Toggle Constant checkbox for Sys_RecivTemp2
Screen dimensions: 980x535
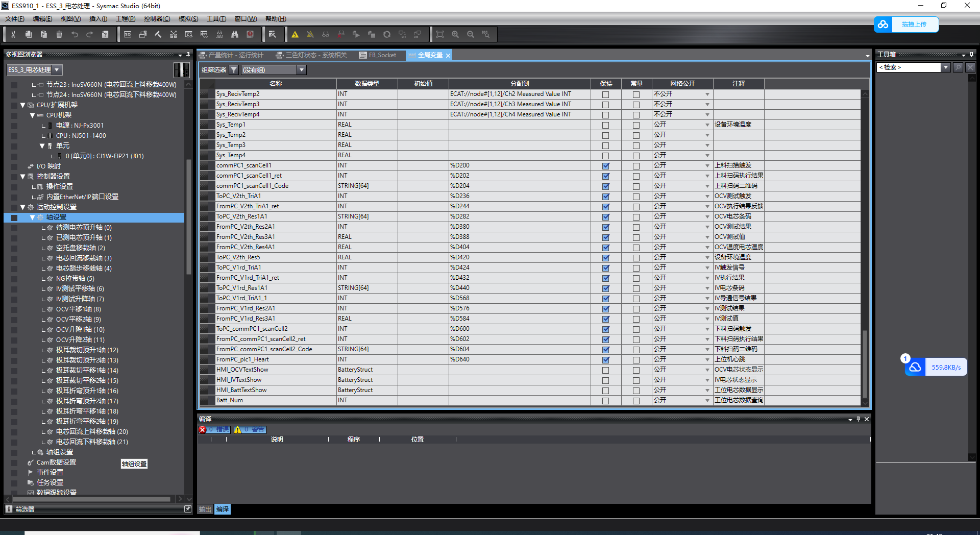[x=636, y=94]
